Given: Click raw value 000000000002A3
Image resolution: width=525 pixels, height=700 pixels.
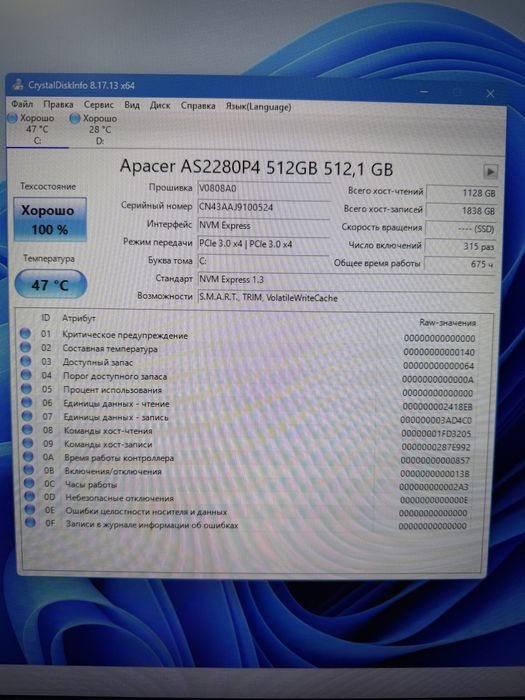Looking at the screenshot, I should pyautogui.click(x=434, y=487).
